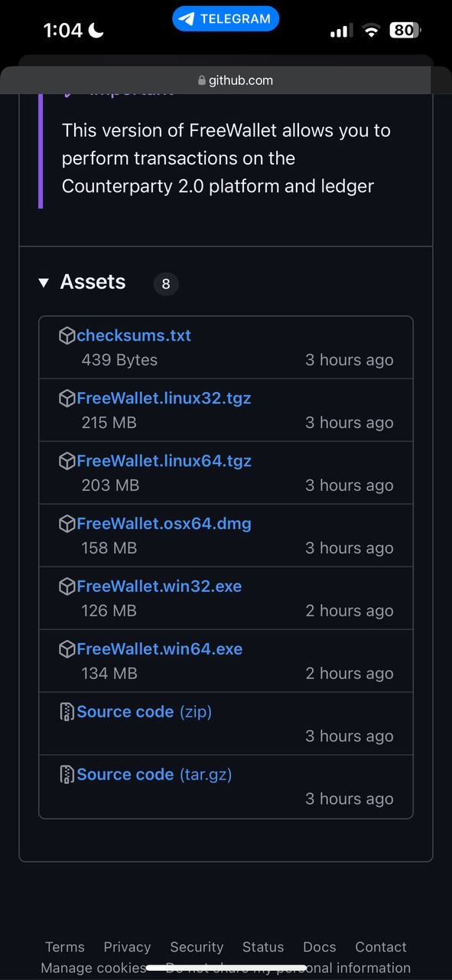The image size is (452, 980).
Task: Open the Contact footer link
Action: pyautogui.click(x=381, y=947)
